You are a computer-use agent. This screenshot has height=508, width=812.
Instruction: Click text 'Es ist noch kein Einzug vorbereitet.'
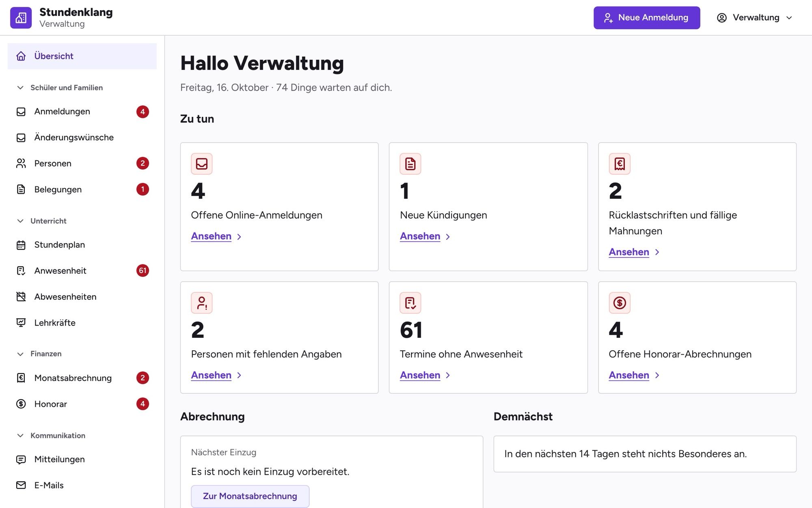coord(270,471)
